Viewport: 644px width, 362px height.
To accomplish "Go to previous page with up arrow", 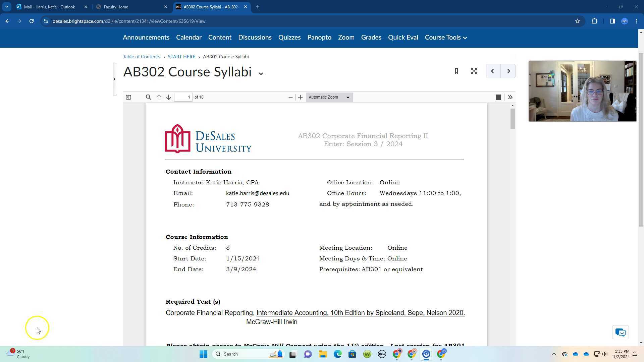I will tap(158, 97).
